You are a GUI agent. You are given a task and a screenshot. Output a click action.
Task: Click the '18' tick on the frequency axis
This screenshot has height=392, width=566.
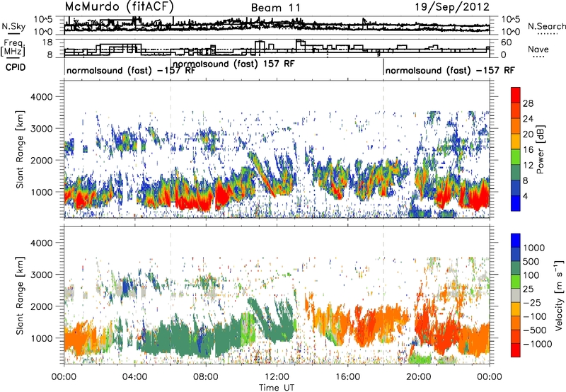coord(47,42)
